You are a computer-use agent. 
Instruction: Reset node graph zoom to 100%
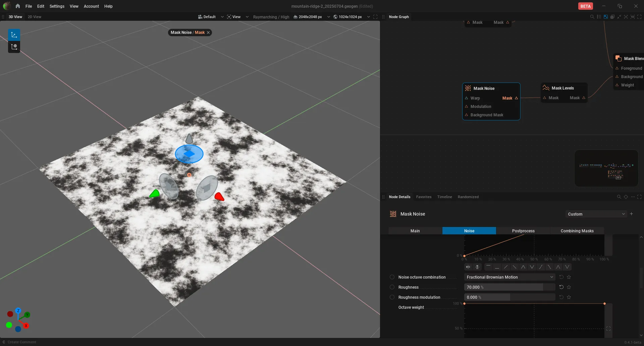[x=633, y=17]
